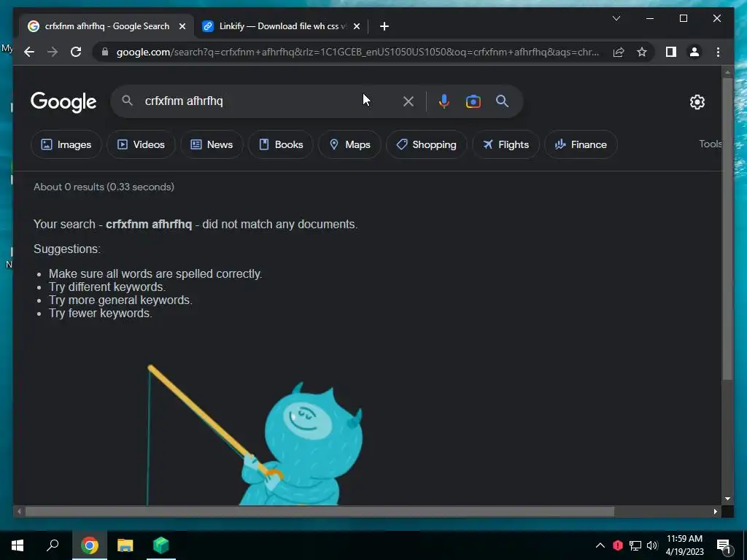Click 'Try fewer keywords.' suggestion text
This screenshot has height=560, width=747.
pos(101,313)
